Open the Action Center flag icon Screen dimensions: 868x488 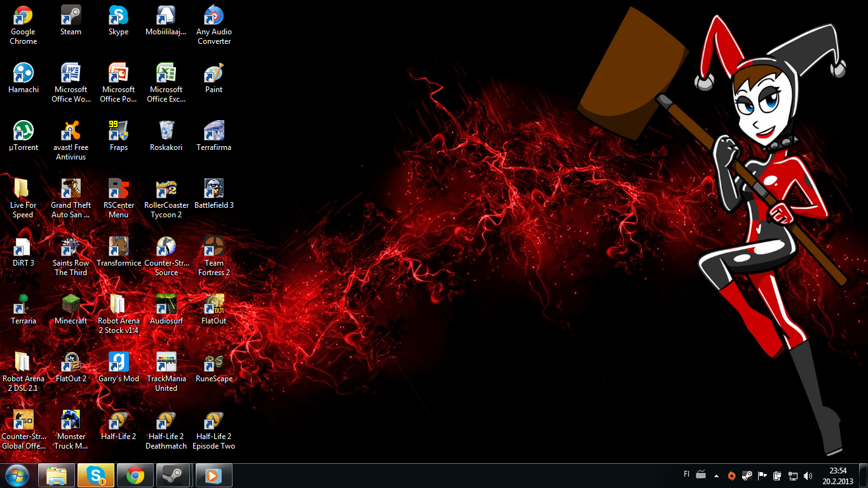point(763,475)
